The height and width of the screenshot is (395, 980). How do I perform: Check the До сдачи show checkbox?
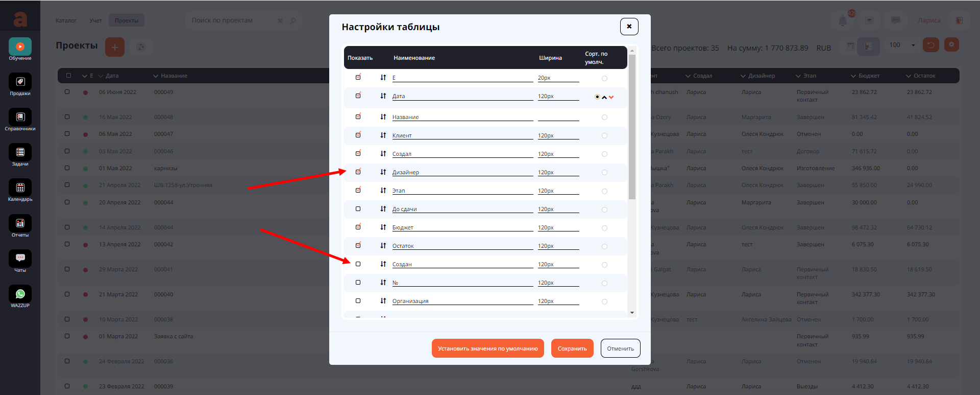click(358, 209)
